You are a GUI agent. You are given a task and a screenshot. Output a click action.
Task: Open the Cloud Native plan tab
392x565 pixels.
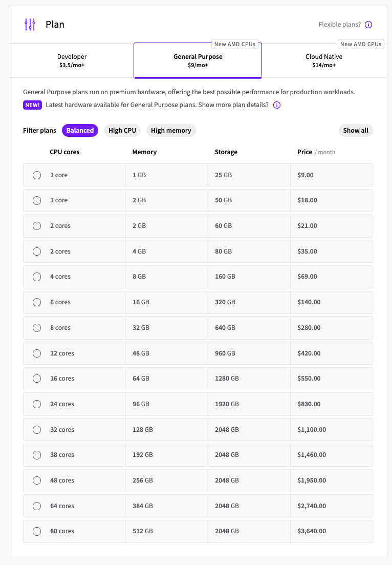tap(323, 60)
